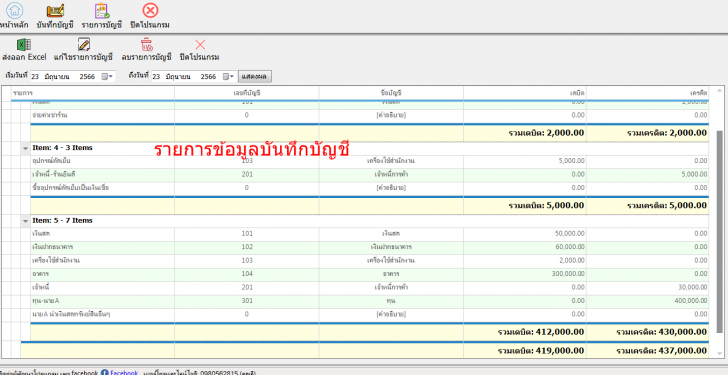Screen dimensions: 728x375
Task: Click the 30,000.00 credit cell
Action: 648,288
